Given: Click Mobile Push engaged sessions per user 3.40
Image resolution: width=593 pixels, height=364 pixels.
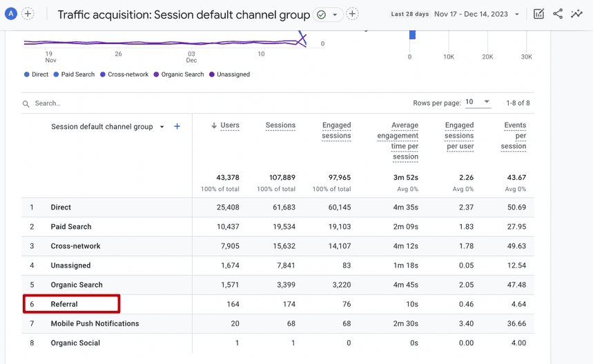Looking at the screenshot, I should coord(466,323).
